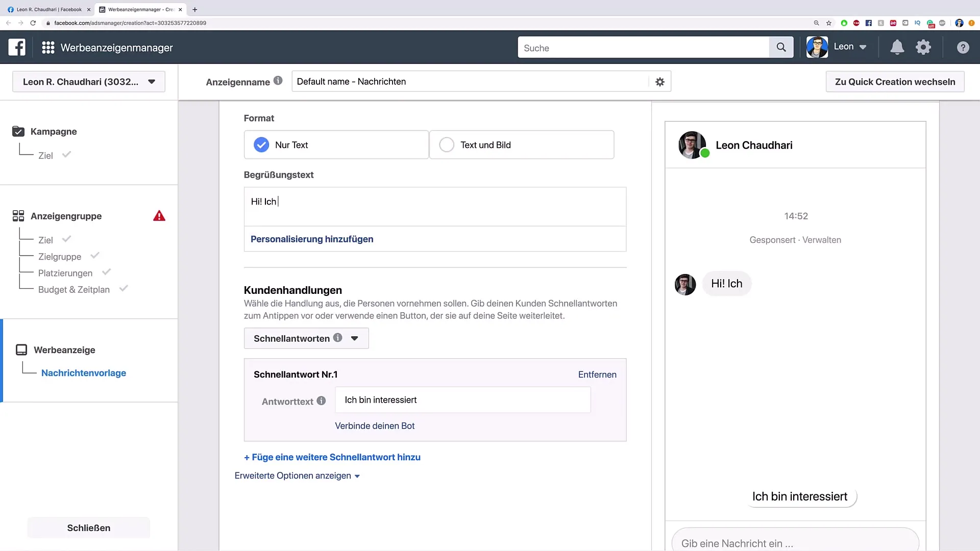Click Zu Quick Creation wechseln button
Screen dimensions: 980x551
[x=895, y=82]
